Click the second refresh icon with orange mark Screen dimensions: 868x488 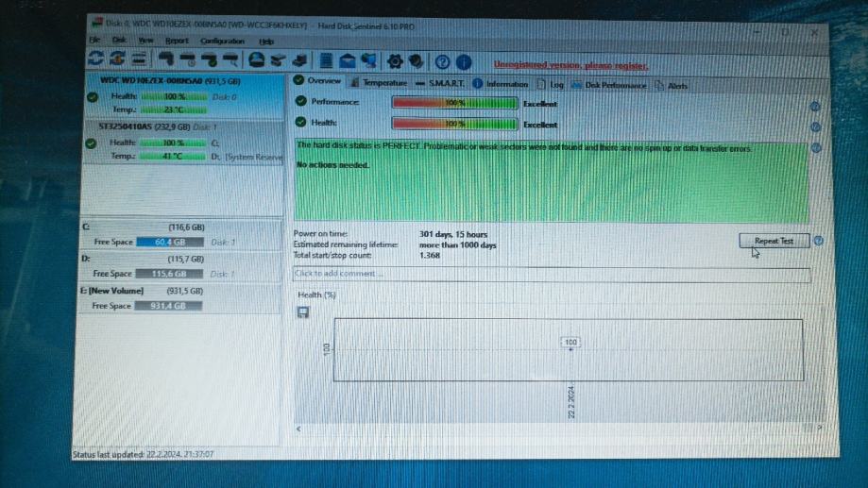(117, 59)
